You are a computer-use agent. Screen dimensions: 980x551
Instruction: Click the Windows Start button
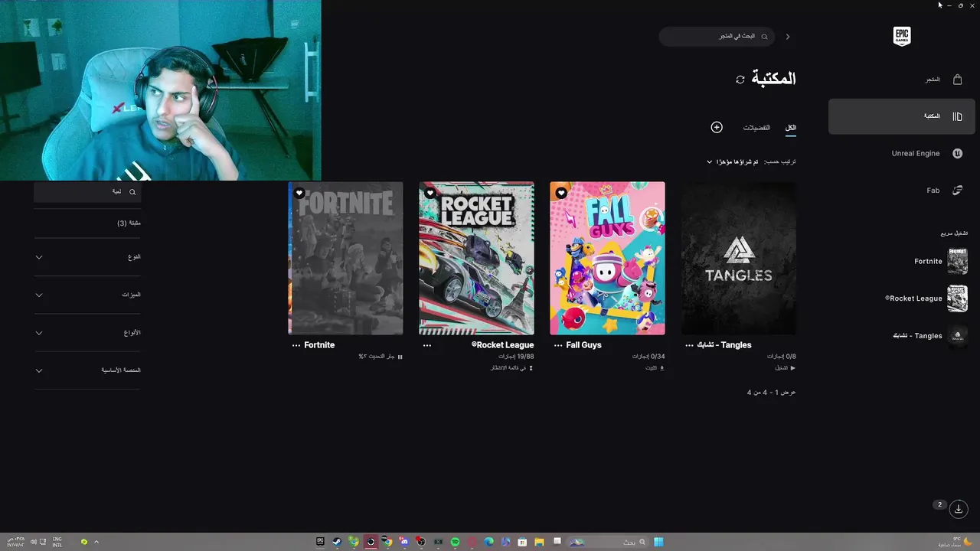point(658,542)
